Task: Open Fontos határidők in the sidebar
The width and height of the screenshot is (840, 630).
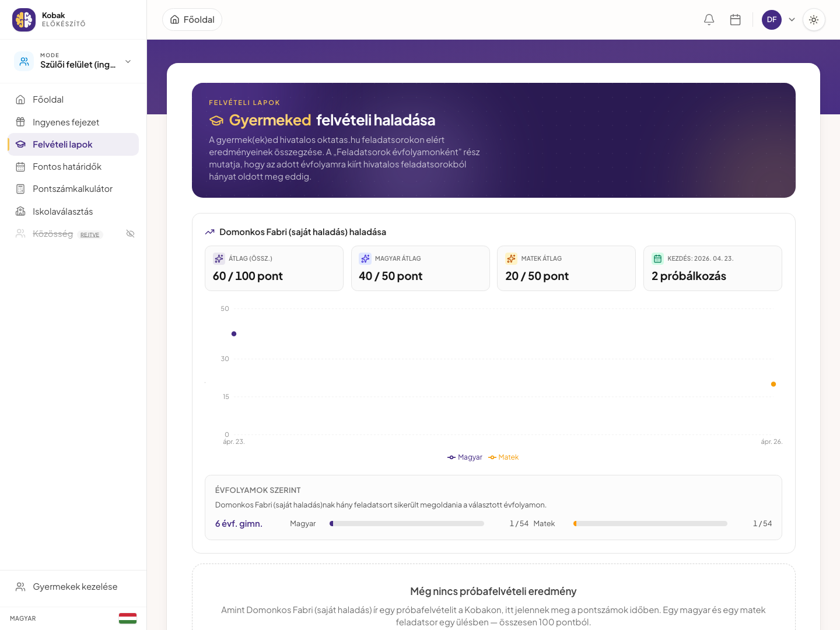Action: point(73,167)
